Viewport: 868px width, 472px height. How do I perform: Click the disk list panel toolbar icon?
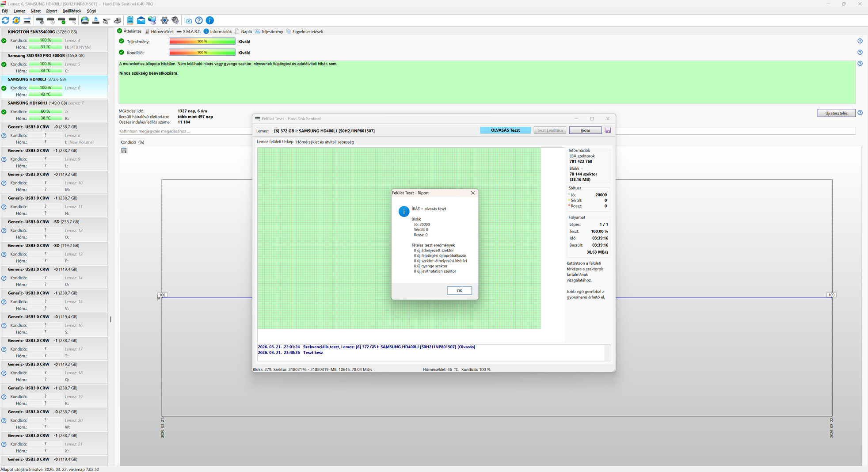[27, 20]
